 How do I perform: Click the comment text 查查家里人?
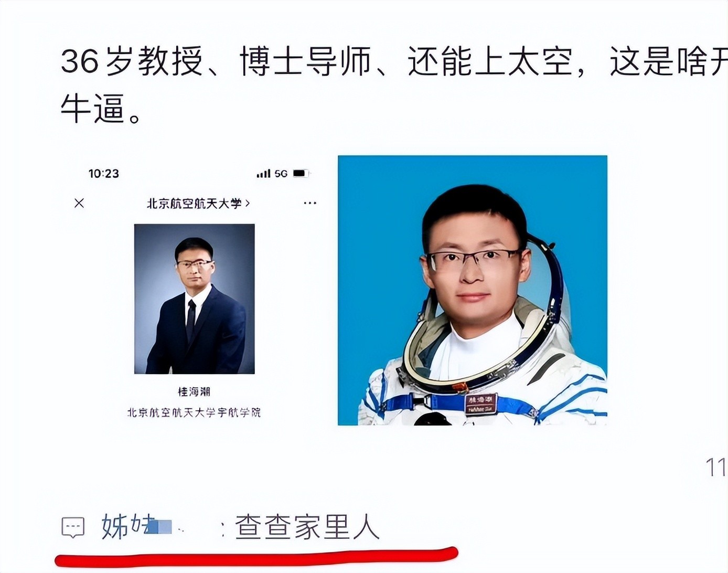307,526
